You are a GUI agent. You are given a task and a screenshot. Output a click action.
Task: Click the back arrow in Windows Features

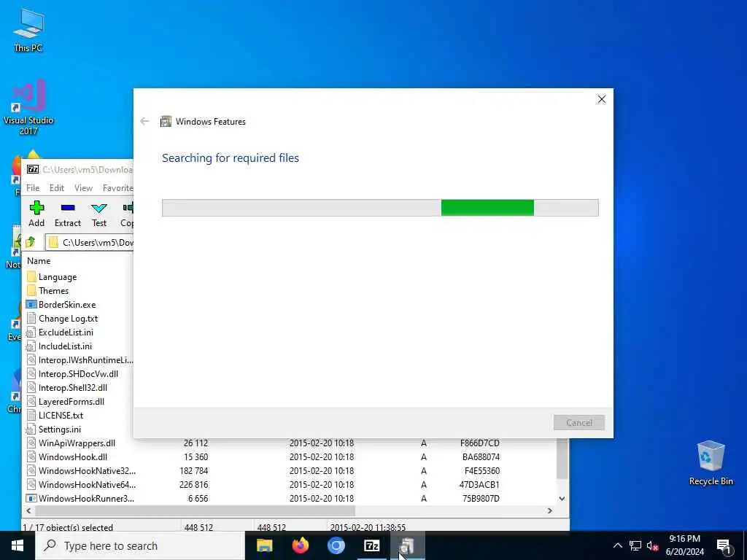(145, 122)
